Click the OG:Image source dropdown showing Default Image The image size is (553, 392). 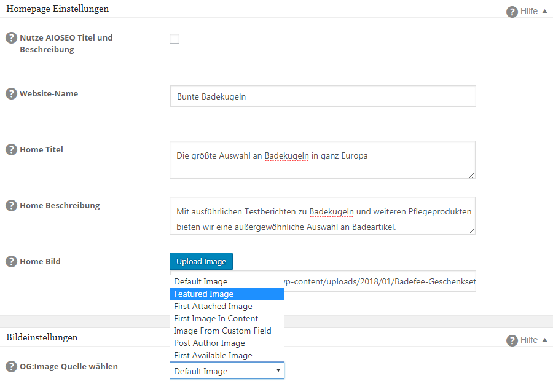click(227, 371)
